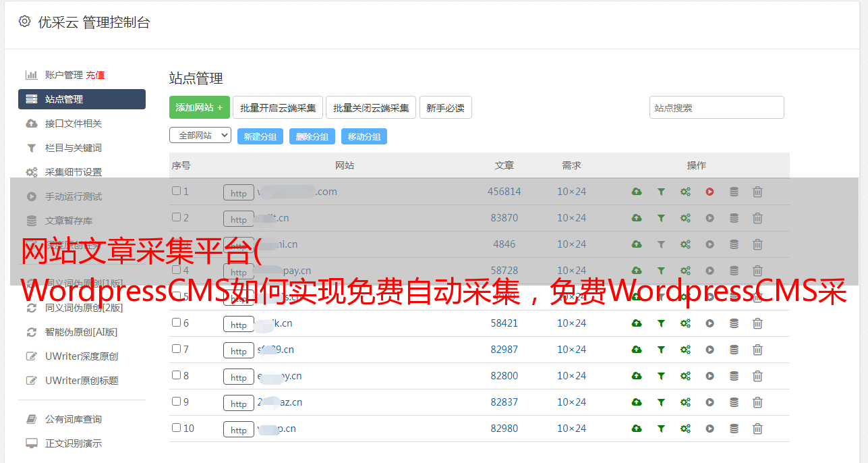
Task: Click the 移动分组 button
Action: pyautogui.click(x=364, y=136)
